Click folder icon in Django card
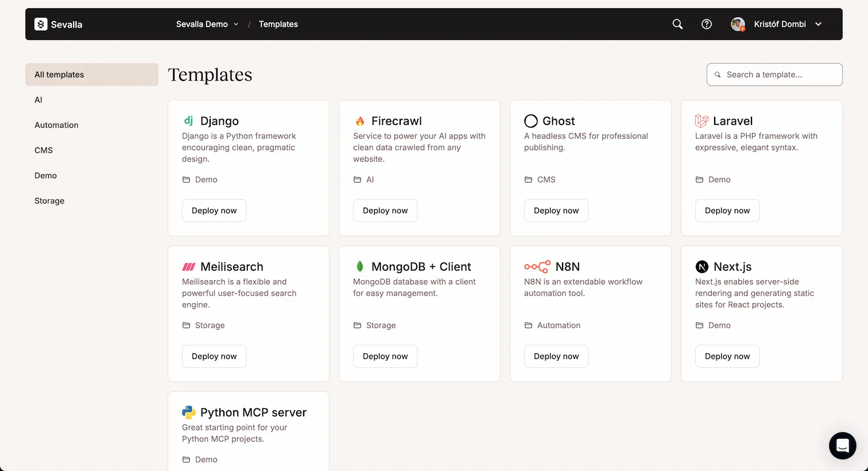This screenshot has height=471, width=868. [x=186, y=180]
